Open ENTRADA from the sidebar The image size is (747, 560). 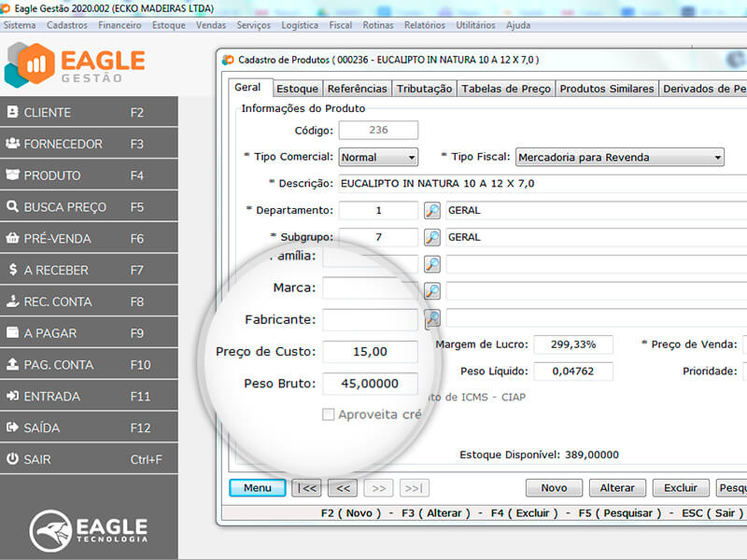(x=89, y=396)
